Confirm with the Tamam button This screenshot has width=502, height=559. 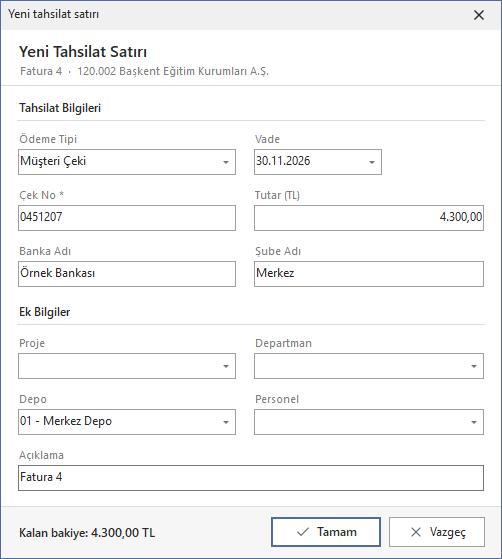point(326,532)
